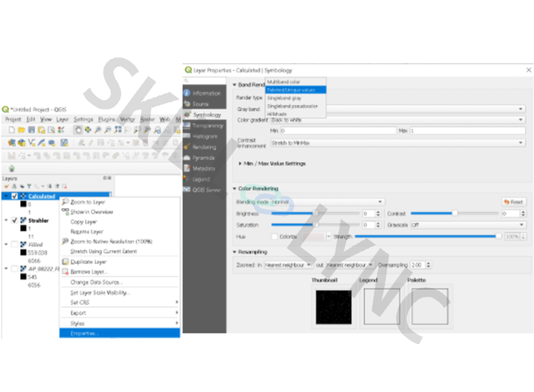Enable the AP_08222 layer visibility checkbox
Screen dimensions: 534x392
(14, 268)
